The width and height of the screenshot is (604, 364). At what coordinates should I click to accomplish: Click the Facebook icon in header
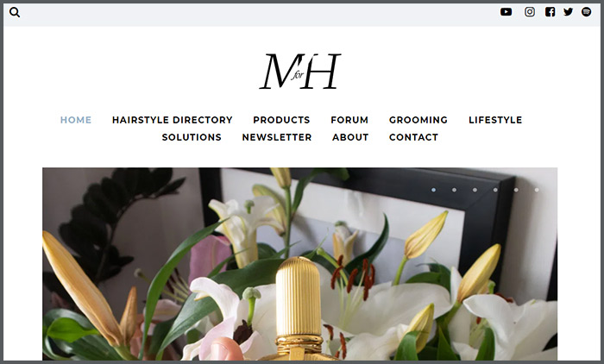pyautogui.click(x=551, y=12)
